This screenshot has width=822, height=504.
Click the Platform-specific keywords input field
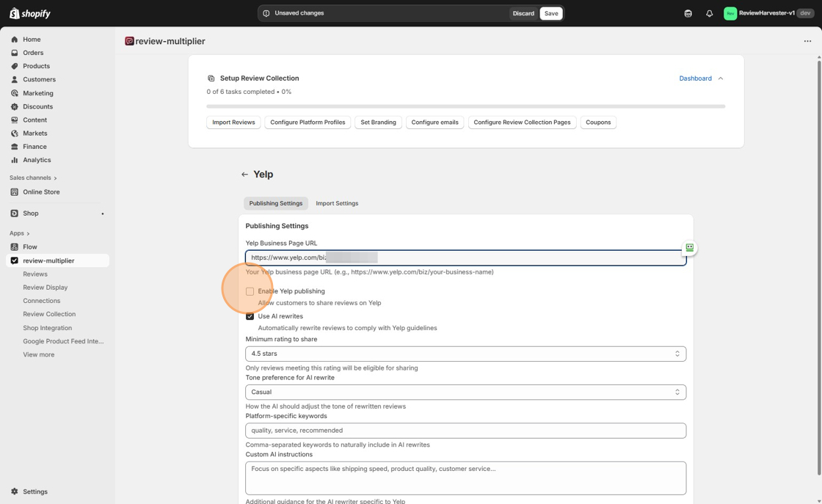pyautogui.click(x=465, y=431)
